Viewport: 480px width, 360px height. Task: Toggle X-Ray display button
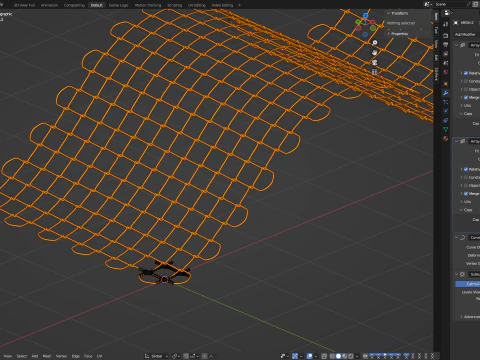click(324, 356)
